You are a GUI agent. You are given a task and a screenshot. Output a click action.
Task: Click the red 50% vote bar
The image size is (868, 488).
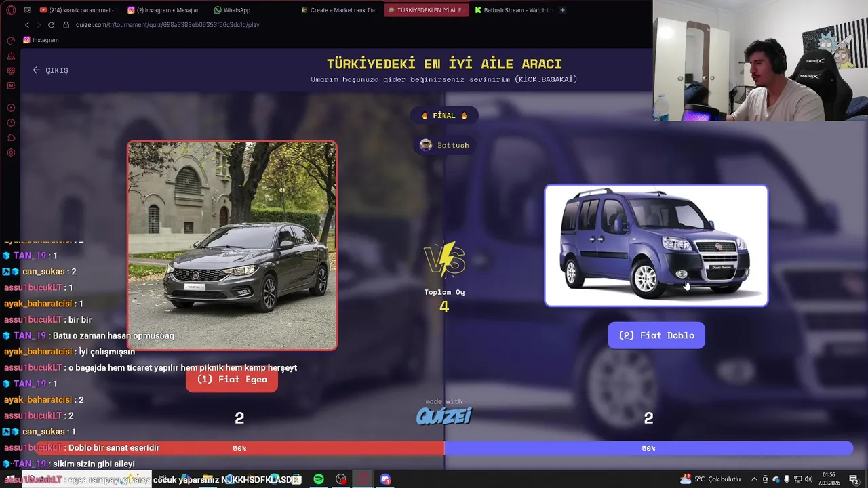tap(240, 448)
